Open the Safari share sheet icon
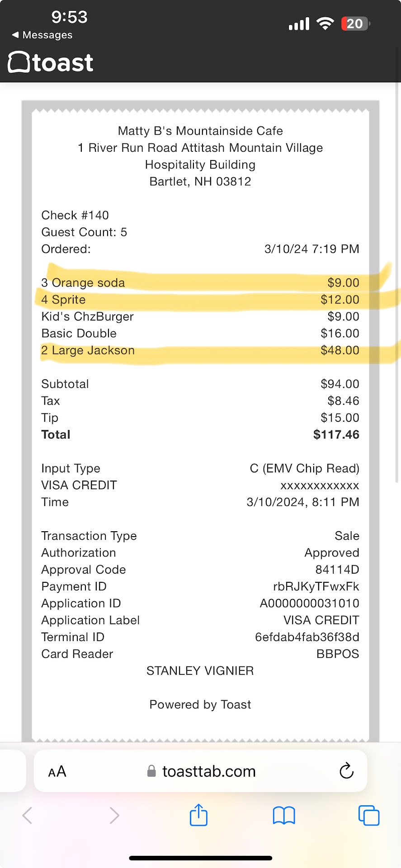The width and height of the screenshot is (401, 868). 198,815
